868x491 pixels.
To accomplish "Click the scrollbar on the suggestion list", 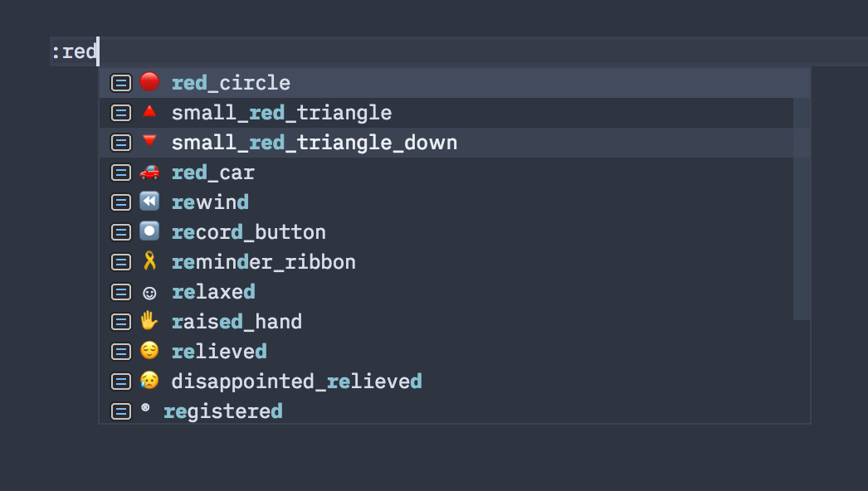I will (x=802, y=191).
